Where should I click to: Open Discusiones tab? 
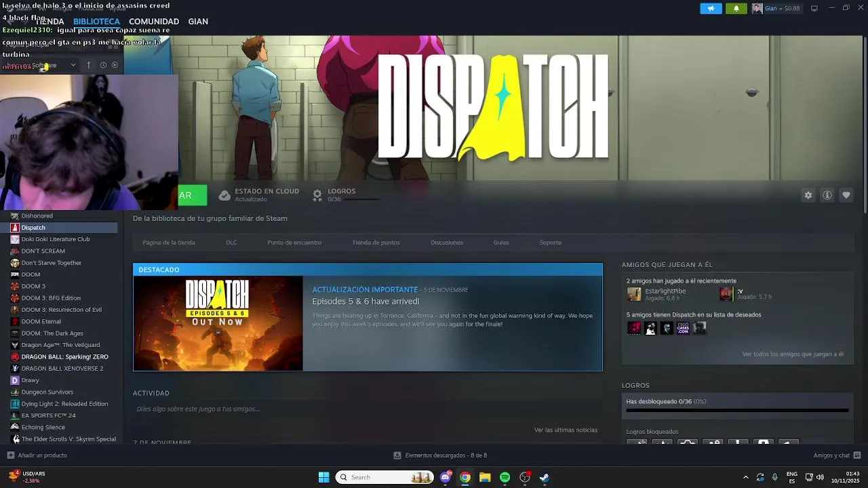447,243
